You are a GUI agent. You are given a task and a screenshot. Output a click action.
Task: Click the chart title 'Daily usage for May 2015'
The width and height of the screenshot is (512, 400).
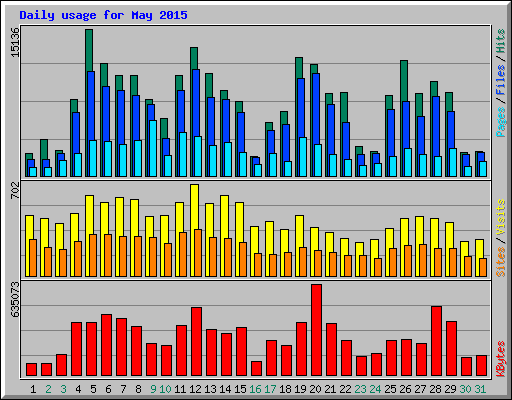point(103,15)
